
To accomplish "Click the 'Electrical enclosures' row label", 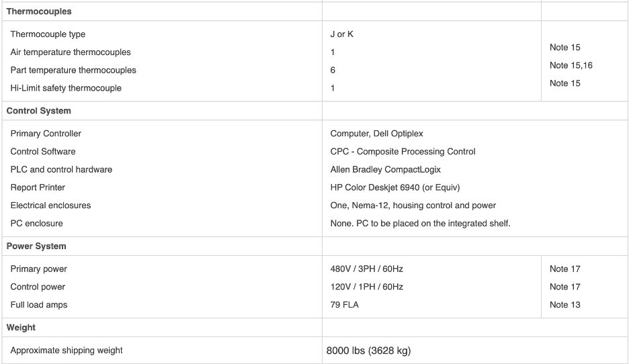I will click(x=50, y=206).
